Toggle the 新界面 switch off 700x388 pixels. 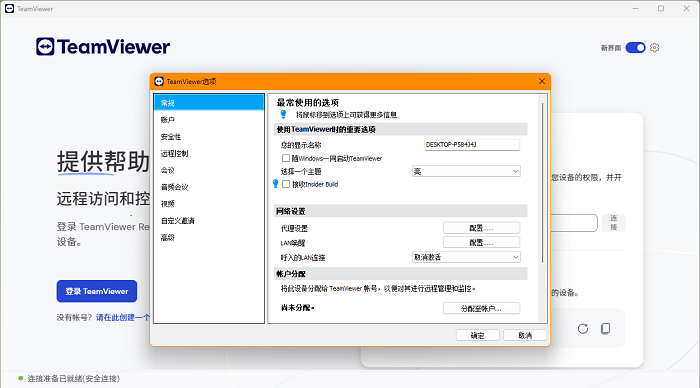(635, 47)
